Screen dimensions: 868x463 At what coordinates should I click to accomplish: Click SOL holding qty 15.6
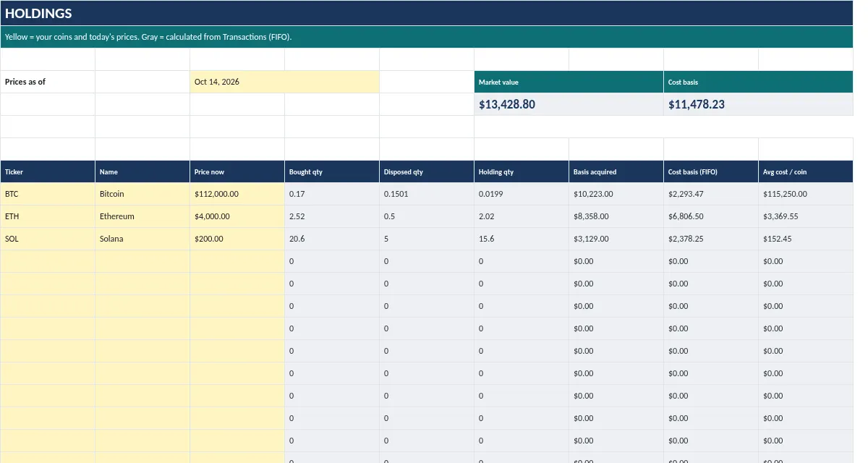522,239
